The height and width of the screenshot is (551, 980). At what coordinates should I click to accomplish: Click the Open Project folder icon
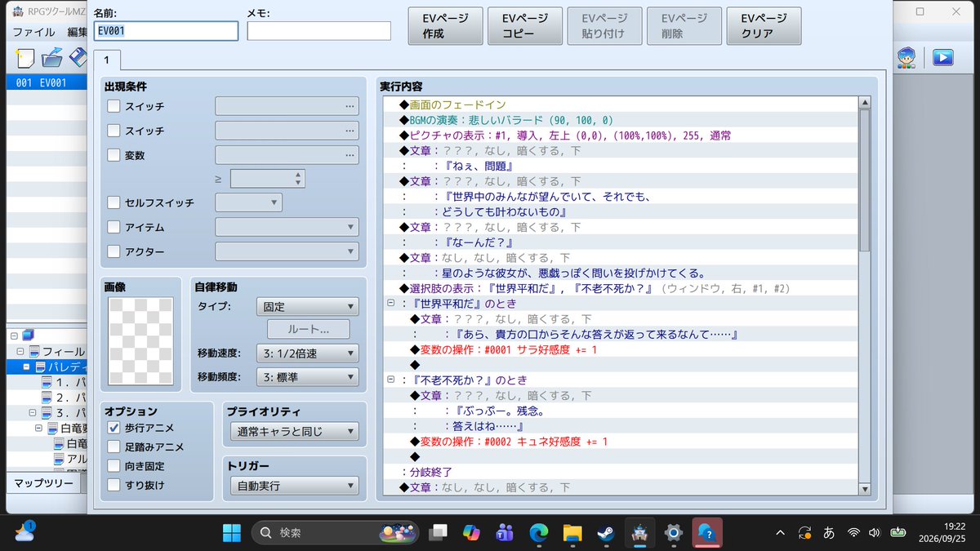pos(52,58)
